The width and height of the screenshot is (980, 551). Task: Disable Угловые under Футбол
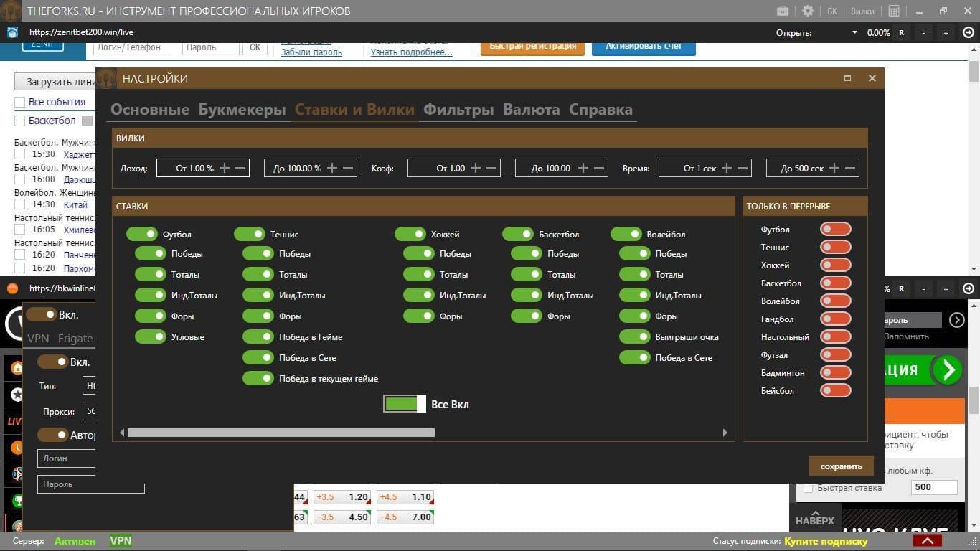tap(151, 336)
